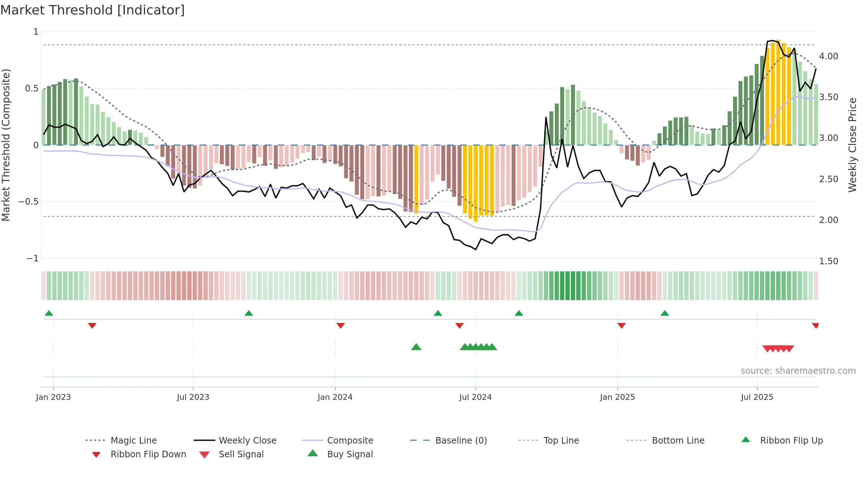
Task: Toggle Baseline (0) legend entry
Action: click(448, 440)
